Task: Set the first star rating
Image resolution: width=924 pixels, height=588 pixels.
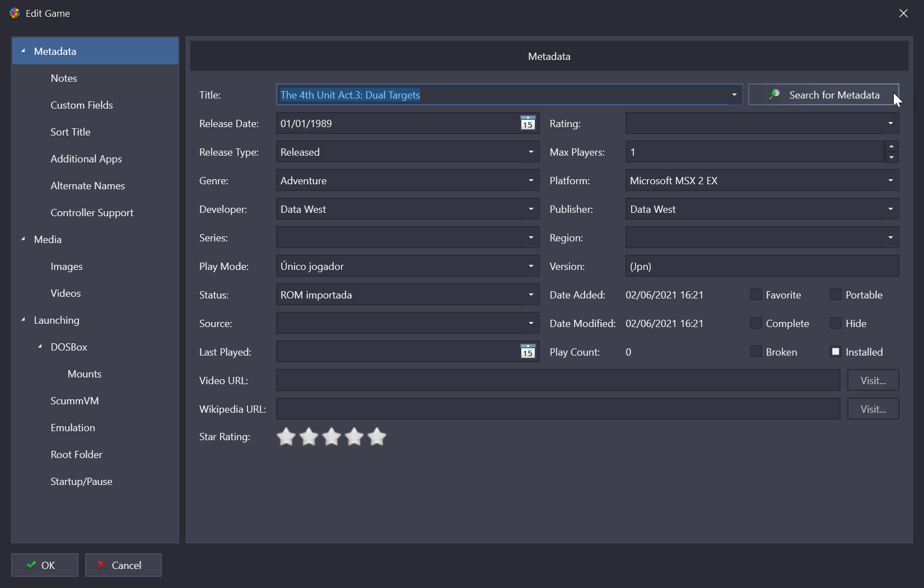Action: [286, 437]
